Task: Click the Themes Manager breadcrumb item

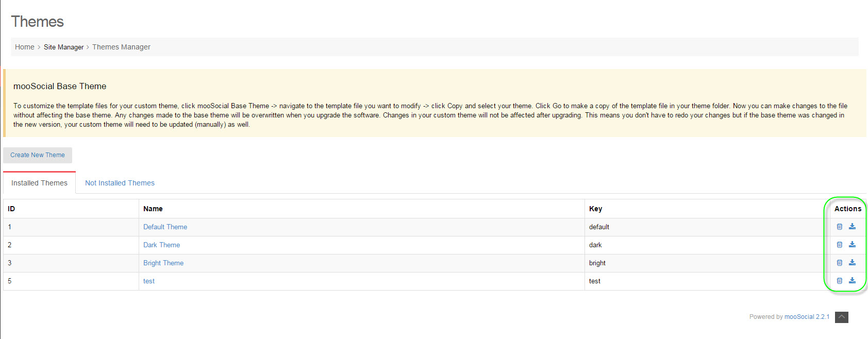Action: 121,47
